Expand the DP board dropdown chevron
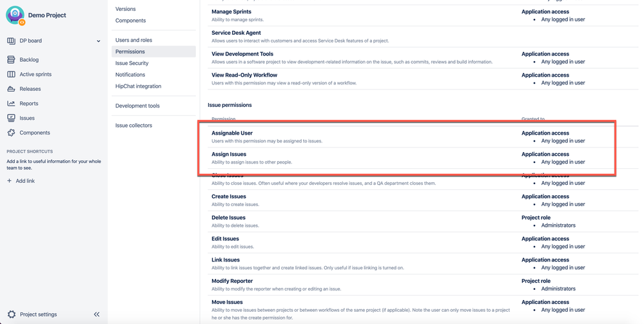This screenshot has height=324, width=644. point(99,41)
